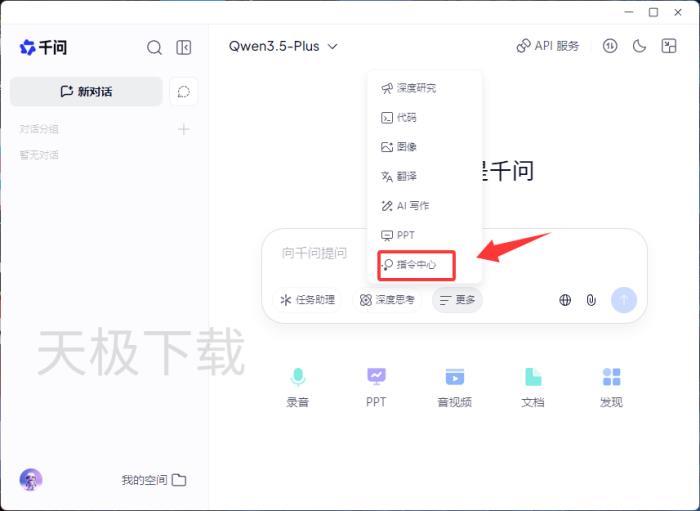Open the 文档 document shortcut
Image resolution: width=700 pixels, height=511 pixels.
point(533,387)
